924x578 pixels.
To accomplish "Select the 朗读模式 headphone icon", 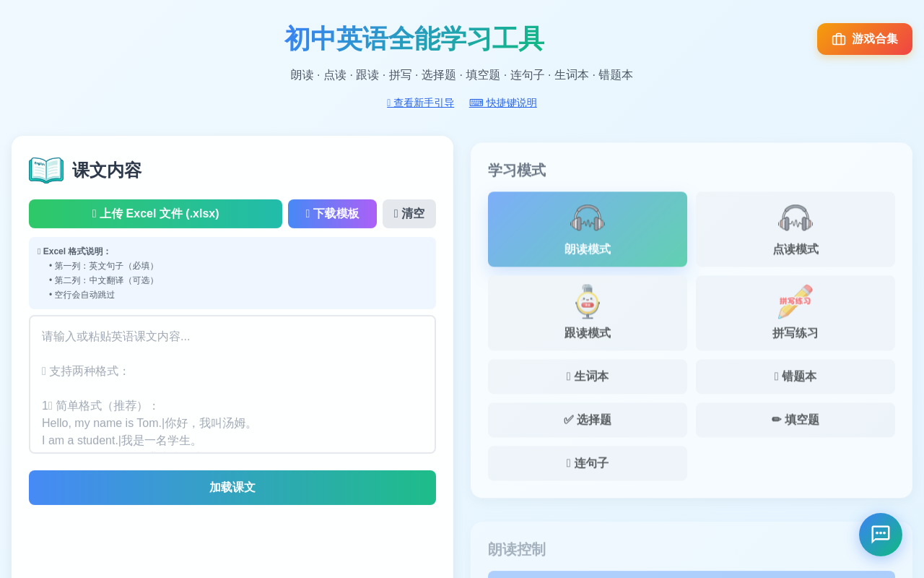I will pyautogui.click(x=587, y=215).
